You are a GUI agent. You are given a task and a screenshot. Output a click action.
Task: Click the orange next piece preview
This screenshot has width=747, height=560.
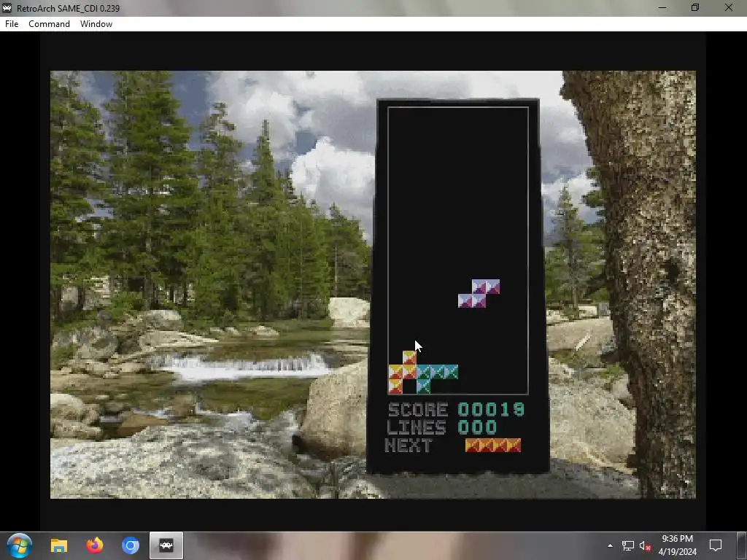492,446
